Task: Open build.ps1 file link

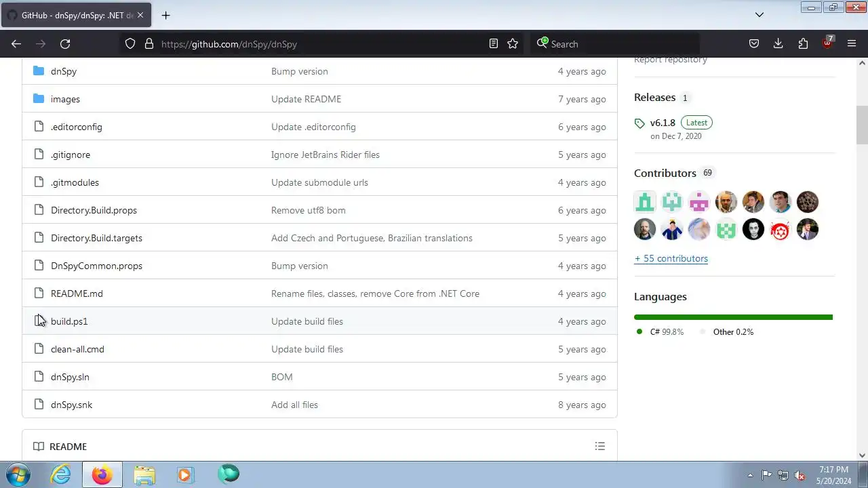Action: [x=69, y=321]
